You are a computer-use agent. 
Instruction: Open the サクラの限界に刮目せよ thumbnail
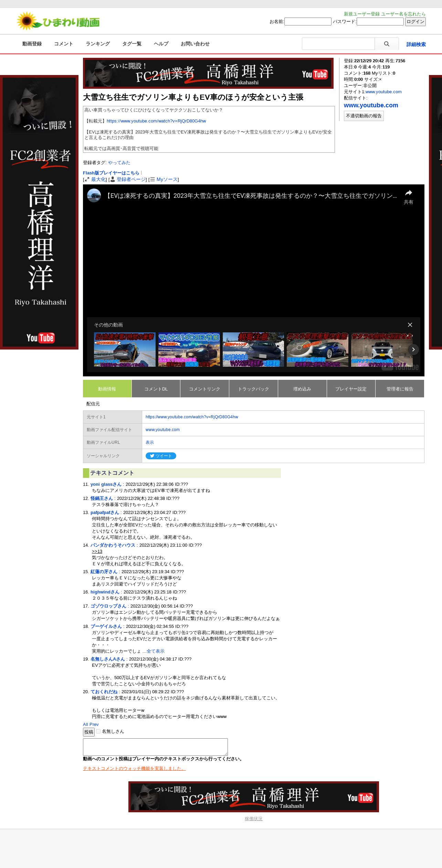point(382,350)
